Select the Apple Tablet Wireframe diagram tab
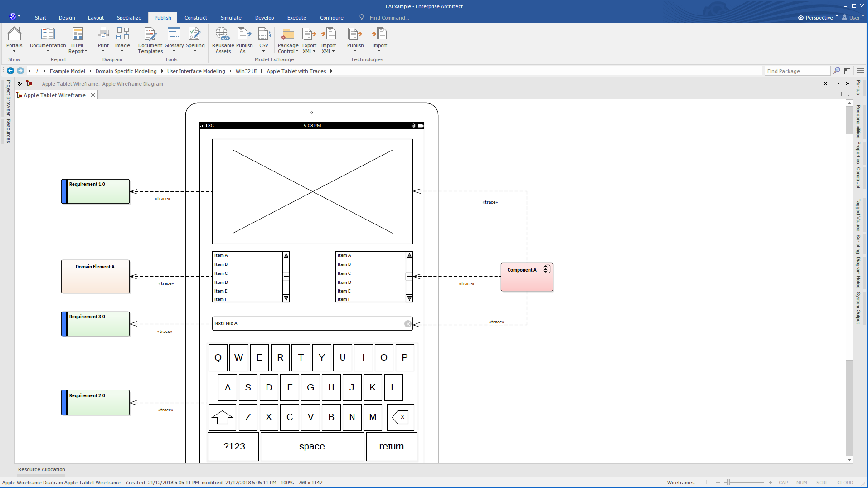Image resolution: width=868 pixels, height=488 pixels. coord(54,95)
